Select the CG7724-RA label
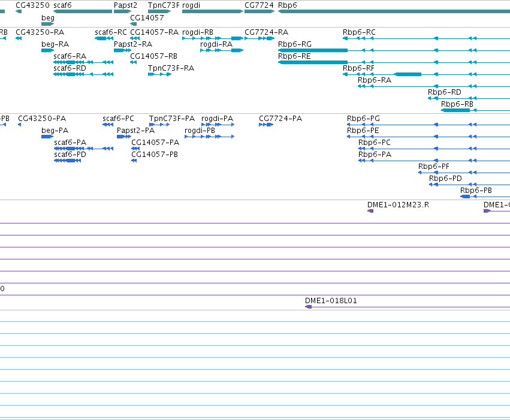510x420 pixels. coord(266,32)
